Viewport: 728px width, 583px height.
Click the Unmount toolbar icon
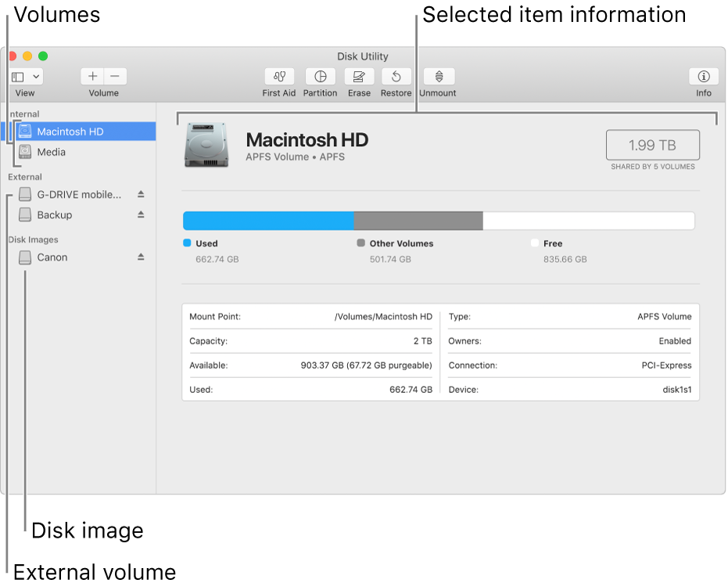(x=439, y=76)
